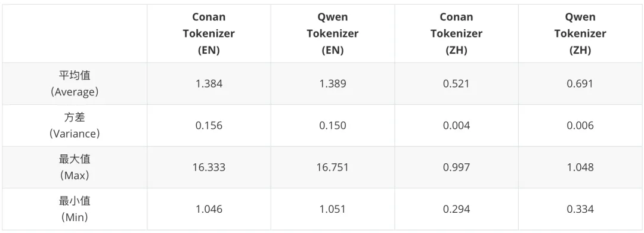Click the max cell showing 16.751
Viewport: 644px width, 233px height.
pos(333,167)
